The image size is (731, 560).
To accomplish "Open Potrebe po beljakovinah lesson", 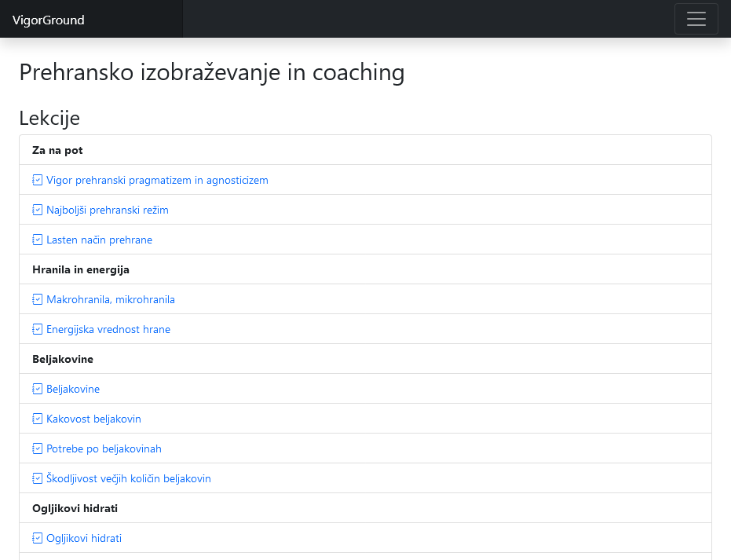I will pyautogui.click(x=104, y=448).
